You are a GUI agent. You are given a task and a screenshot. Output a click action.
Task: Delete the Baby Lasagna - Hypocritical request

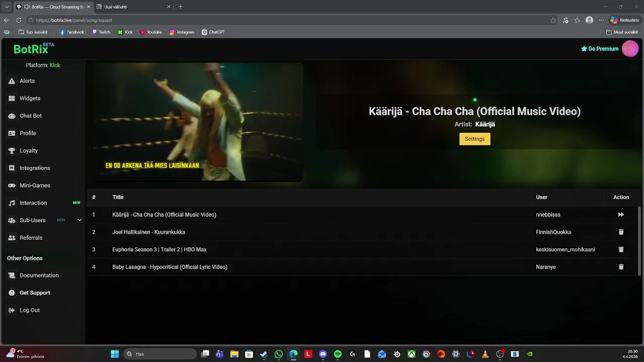point(621,267)
